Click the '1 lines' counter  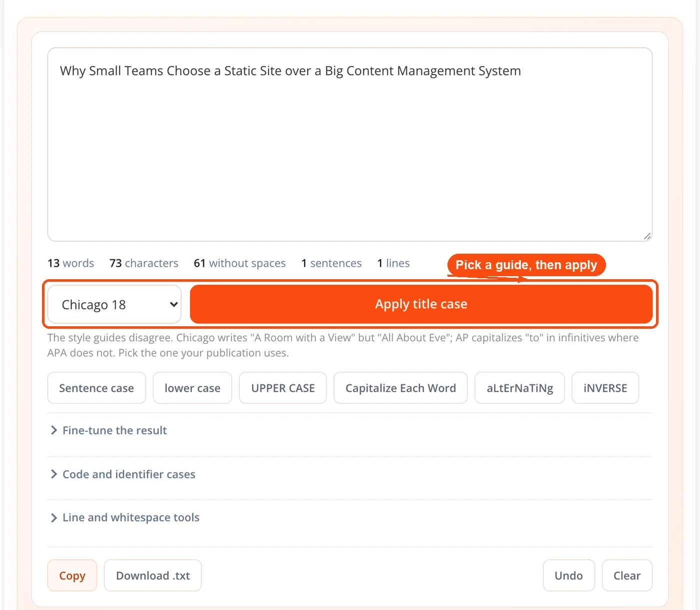[x=393, y=263]
